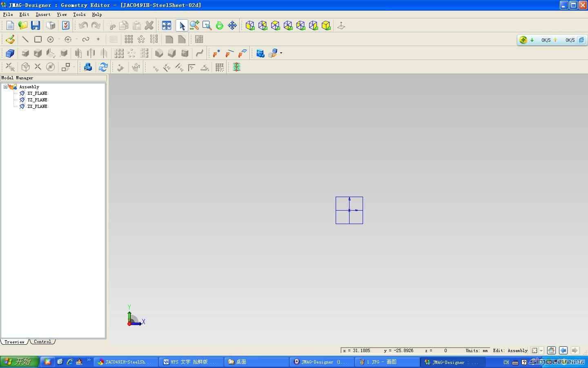This screenshot has width=588, height=368.
Task: Open the Windows Start button
Action: pyautogui.click(x=20, y=362)
